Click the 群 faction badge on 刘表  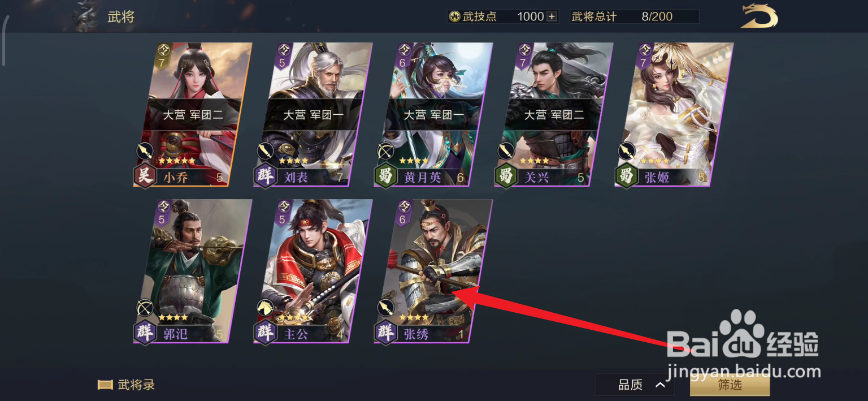point(265,176)
